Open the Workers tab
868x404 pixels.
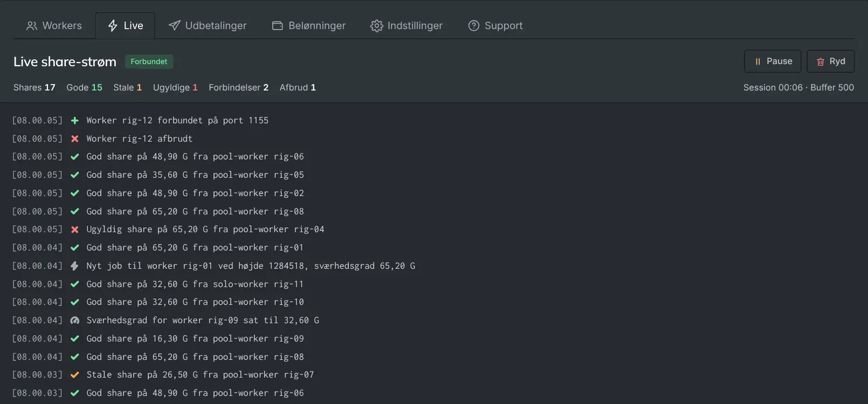[x=54, y=26]
